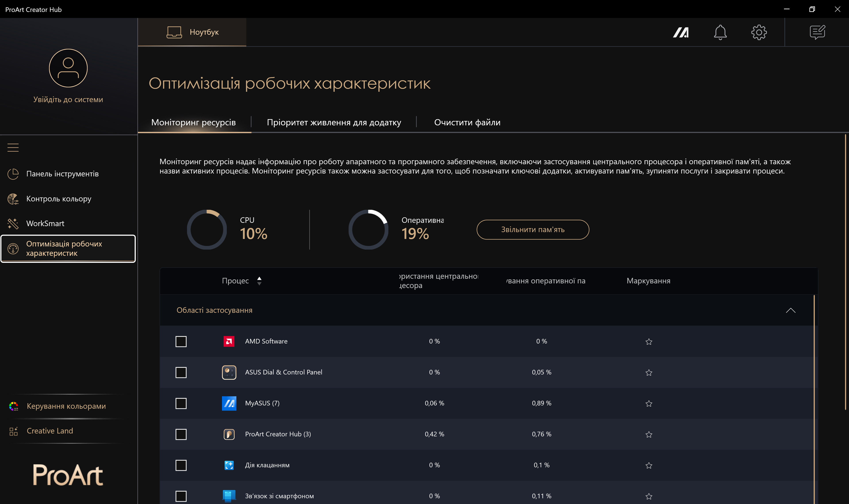
Task: Sort the list by the Процес column arrows
Action: [259, 281]
